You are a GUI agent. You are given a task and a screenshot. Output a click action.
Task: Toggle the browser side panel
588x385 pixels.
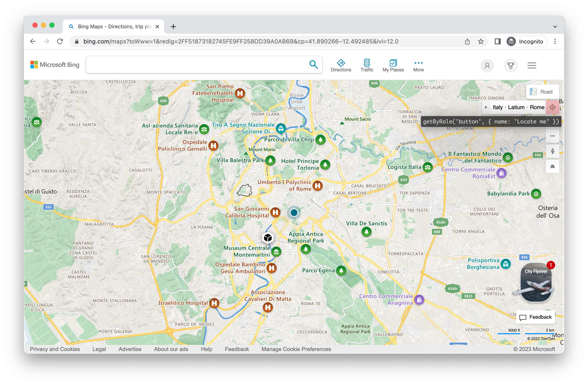[497, 41]
